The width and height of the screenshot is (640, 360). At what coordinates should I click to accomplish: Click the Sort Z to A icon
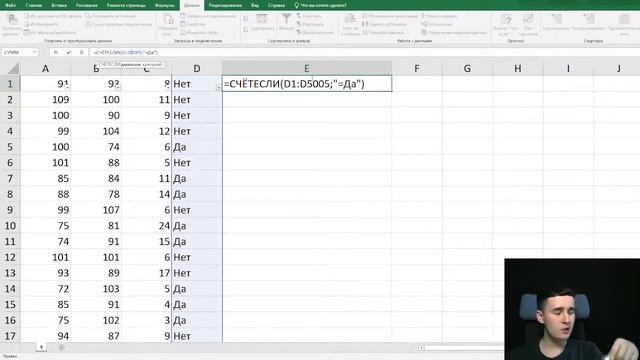246,29
